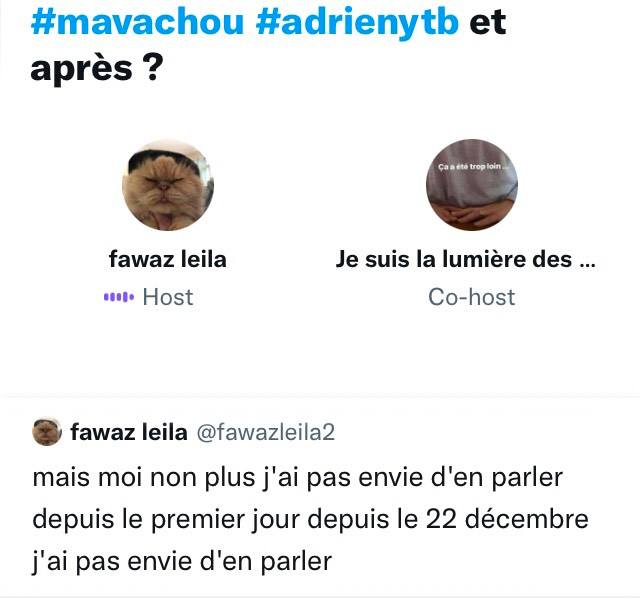
Task: Click "22 décembre" in the tweet text
Action: click(507, 519)
